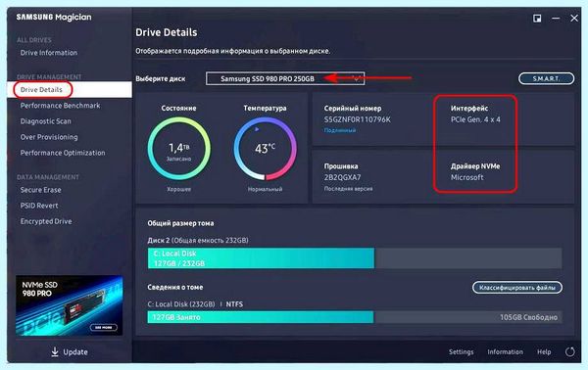Open Performance Benchmark page
This screenshot has height=370, width=588.
60,106
